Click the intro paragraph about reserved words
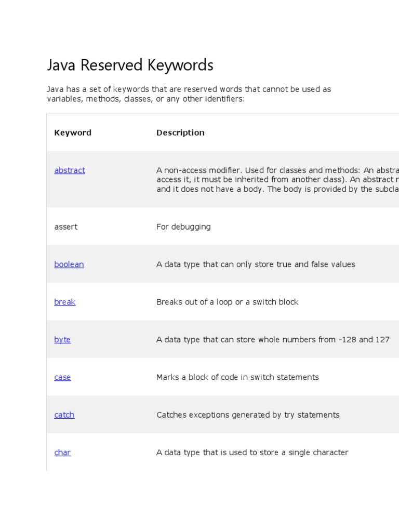Screen dimensions: 399x532 pos(189,94)
